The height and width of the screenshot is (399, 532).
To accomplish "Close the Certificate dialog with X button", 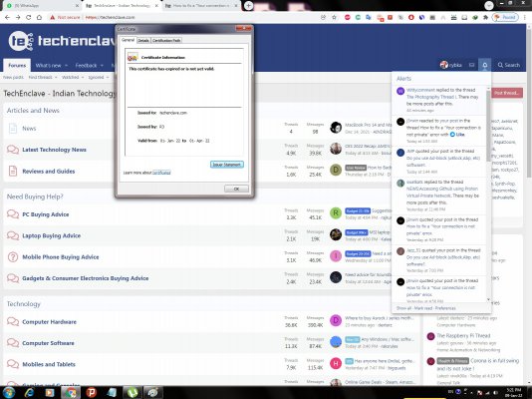I will coord(244,29).
